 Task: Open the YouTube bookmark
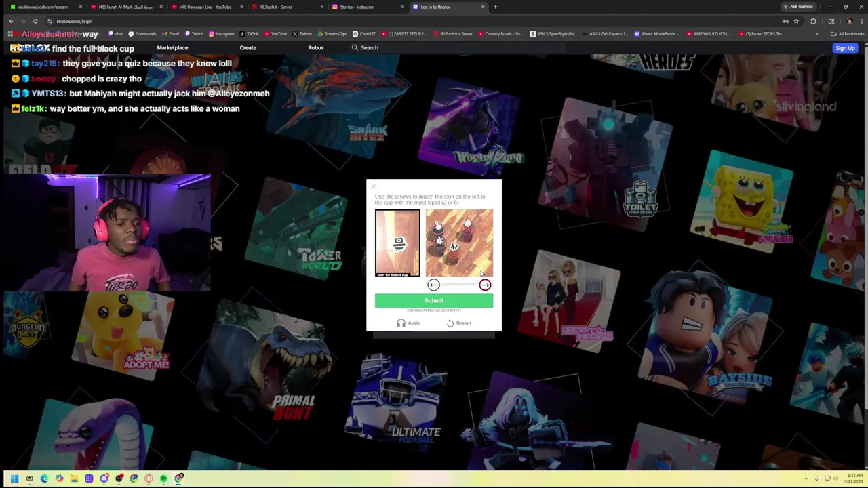(x=276, y=34)
